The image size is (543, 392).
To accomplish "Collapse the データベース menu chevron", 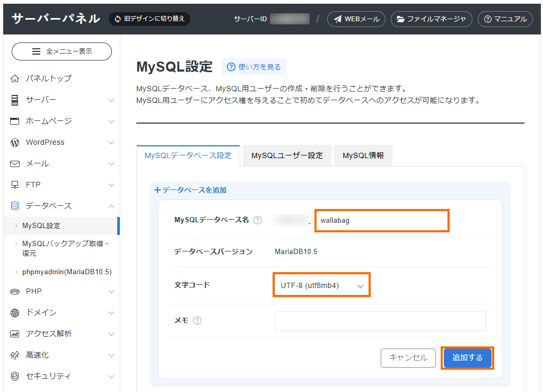I will click(x=111, y=206).
